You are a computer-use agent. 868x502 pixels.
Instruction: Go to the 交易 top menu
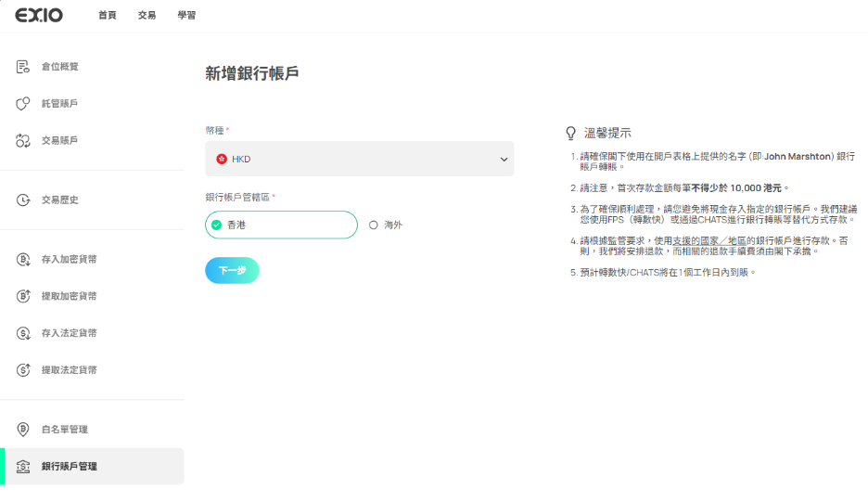pyautogui.click(x=147, y=16)
